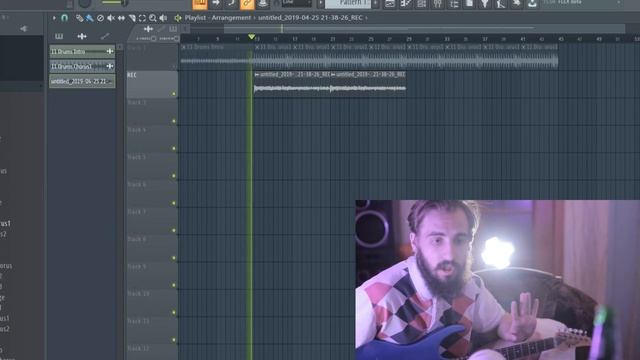Screen dimensions: 640x360
Task: Select the Paint brush tool in Playlist toolbar
Action: (90, 18)
